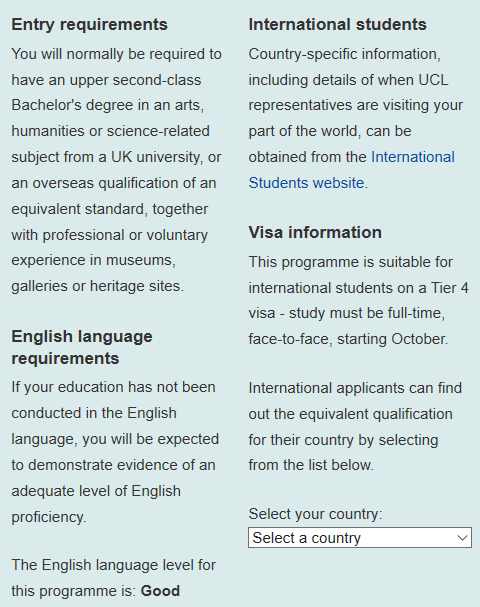480x607 pixels.
Task: Click the Entry requirements heading
Action: (89, 24)
